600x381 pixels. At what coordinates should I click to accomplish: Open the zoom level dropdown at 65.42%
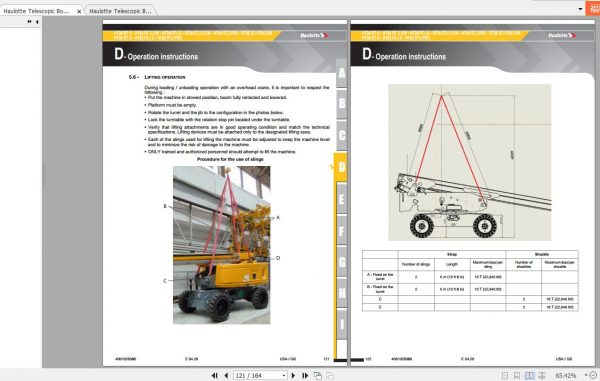click(x=586, y=375)
